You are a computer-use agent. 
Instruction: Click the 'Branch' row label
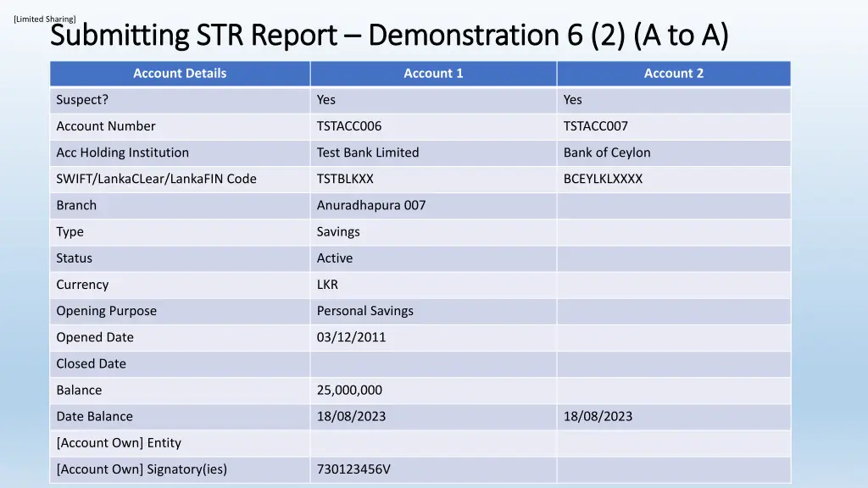76,205
